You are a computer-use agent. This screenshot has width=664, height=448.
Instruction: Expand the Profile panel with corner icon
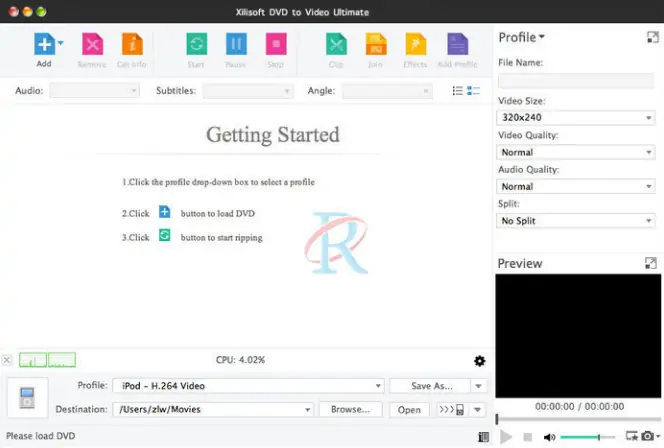(x=653, y=37)
